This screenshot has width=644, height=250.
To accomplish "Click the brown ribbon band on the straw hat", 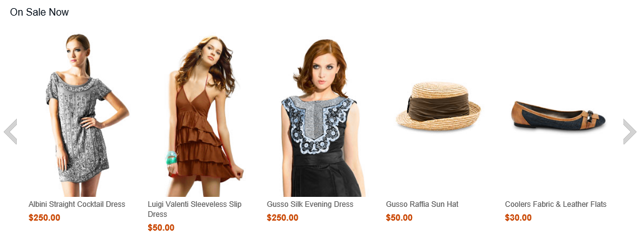I will (439, 107).
